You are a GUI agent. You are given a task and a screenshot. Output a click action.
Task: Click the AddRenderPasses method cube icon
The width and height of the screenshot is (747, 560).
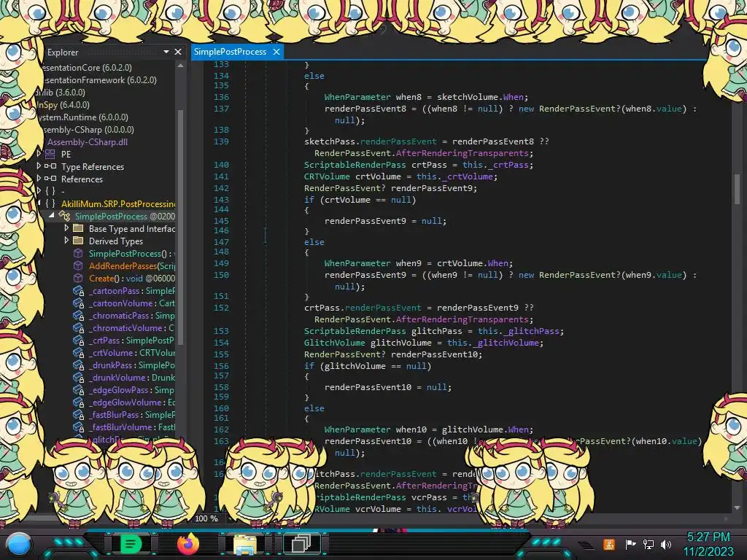coord(78,265)
